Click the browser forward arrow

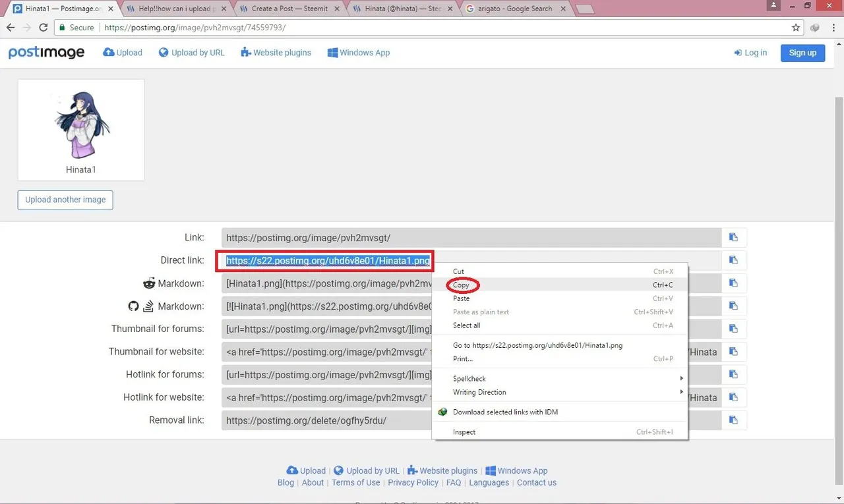27,28
